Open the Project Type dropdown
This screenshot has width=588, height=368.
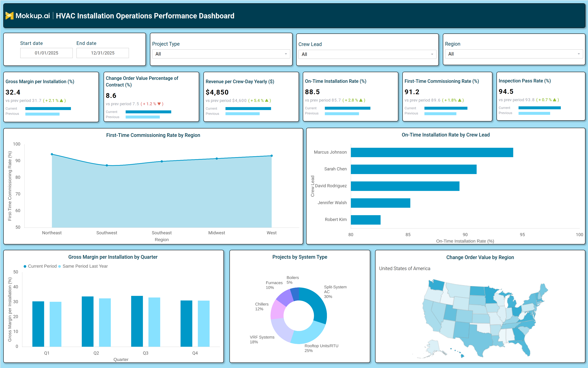coord(221,54)
